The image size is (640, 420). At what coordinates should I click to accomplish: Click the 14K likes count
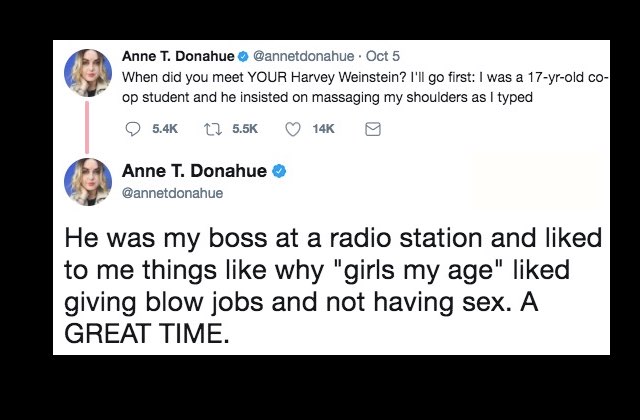323,129
